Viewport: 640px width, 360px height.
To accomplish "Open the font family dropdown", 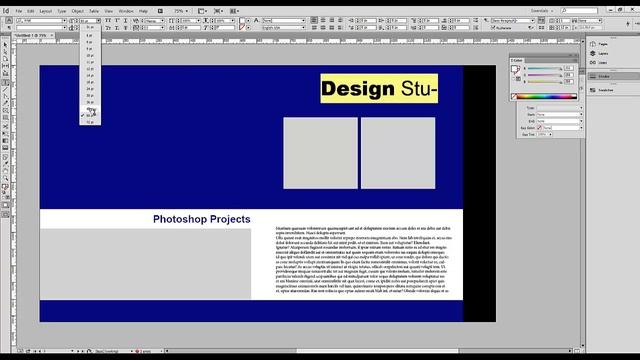I will coord(64,20).
